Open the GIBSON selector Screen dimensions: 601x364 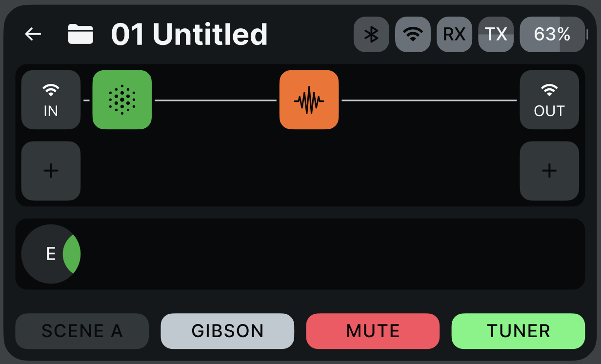[x=227, y=331]
